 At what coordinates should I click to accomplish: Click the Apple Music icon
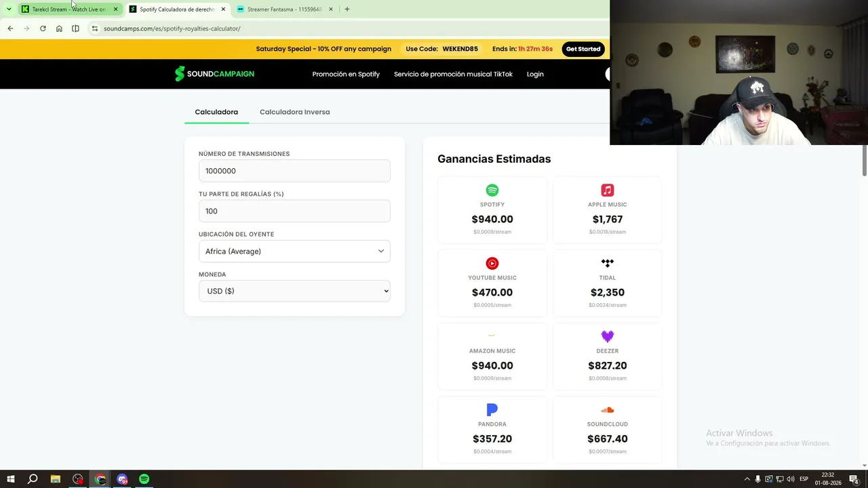pyautogui.click(x=608, y=190)
